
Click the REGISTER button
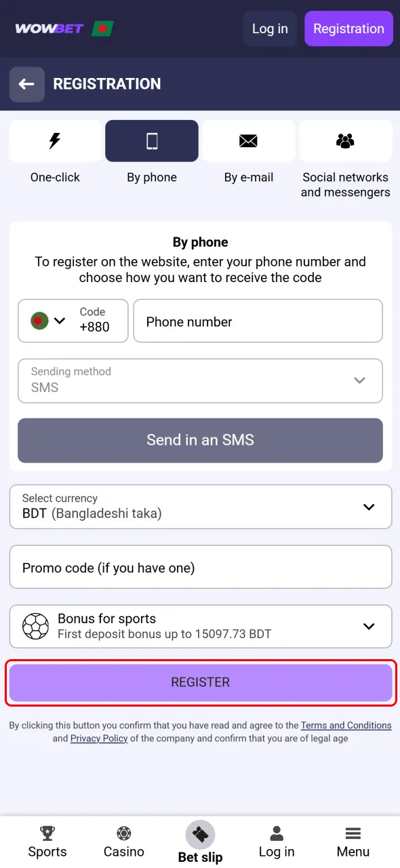pyautogui.click(x=200, y=682)
